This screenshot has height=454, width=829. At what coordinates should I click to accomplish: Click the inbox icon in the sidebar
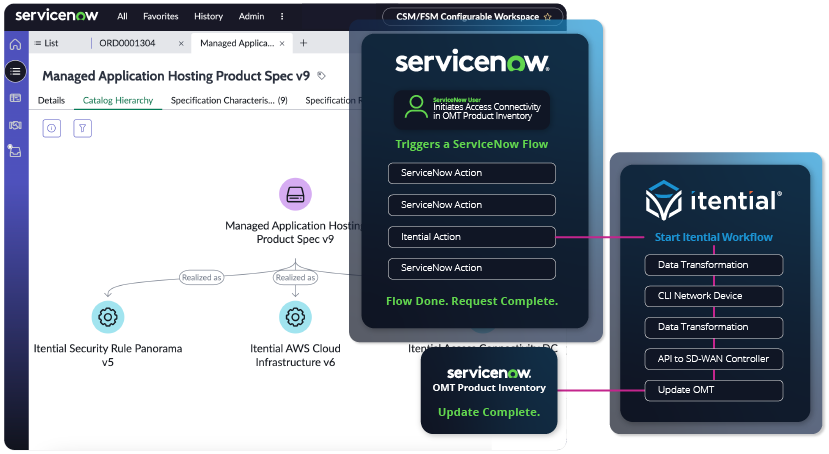click(x=15, y=151)
